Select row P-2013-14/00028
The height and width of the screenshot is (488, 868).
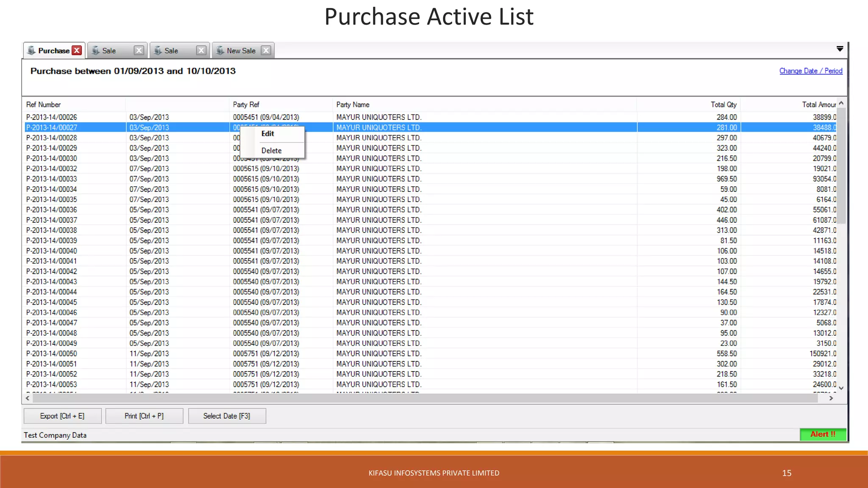(x=430, y=138)
